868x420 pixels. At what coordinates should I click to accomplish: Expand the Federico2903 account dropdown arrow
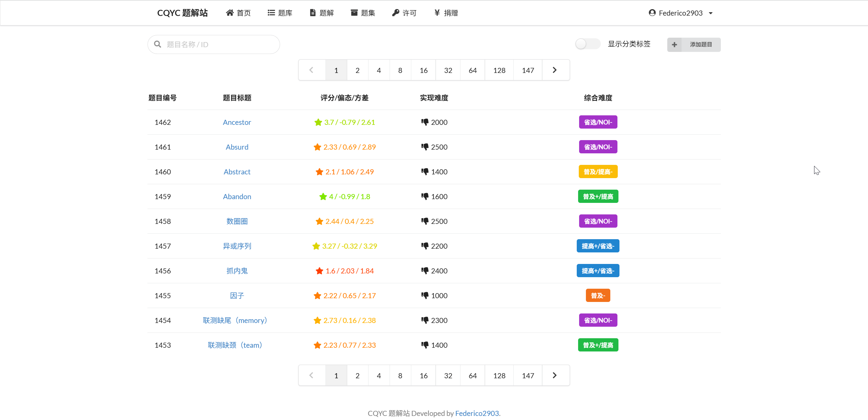pos(711,13)
